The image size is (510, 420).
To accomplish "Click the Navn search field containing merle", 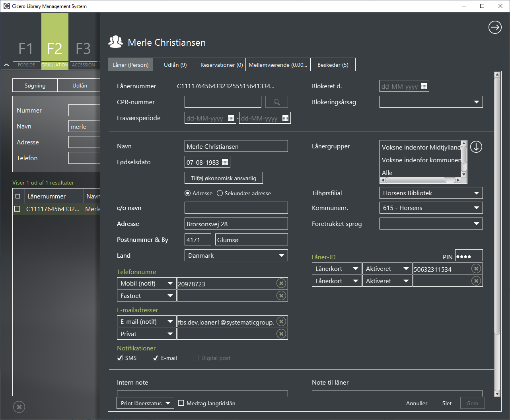I will click(84, 126).
